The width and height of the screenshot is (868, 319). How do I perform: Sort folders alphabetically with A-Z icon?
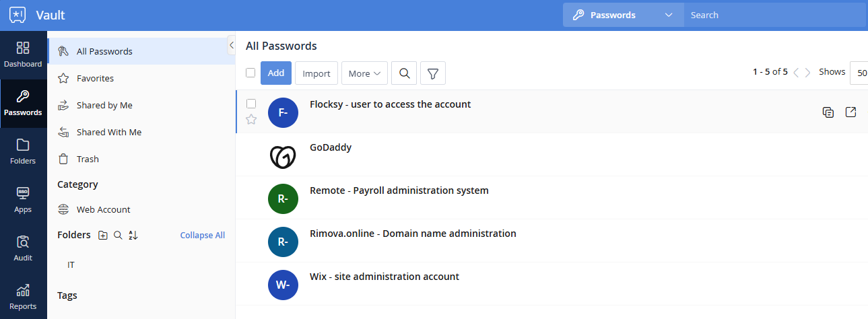133,235
